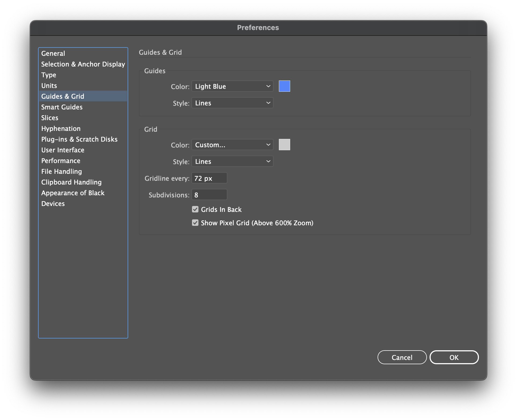The height and width of the screenshot is (420, 517).
Task: Open the Grid Style Lines dropdown
Action: click(232, 161)
